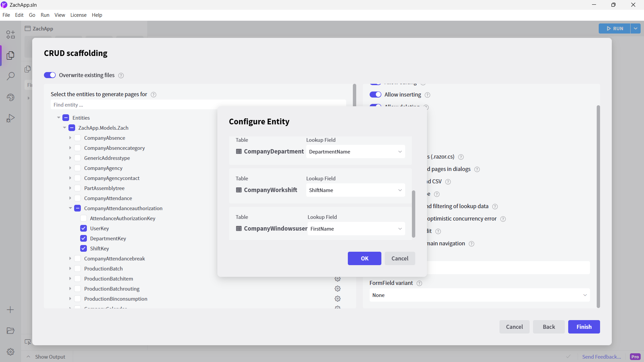Click gear icon for ProductionBatchrouting entity
The width and height of the screenshot is (644, 362).
click(x=337, y=289)
